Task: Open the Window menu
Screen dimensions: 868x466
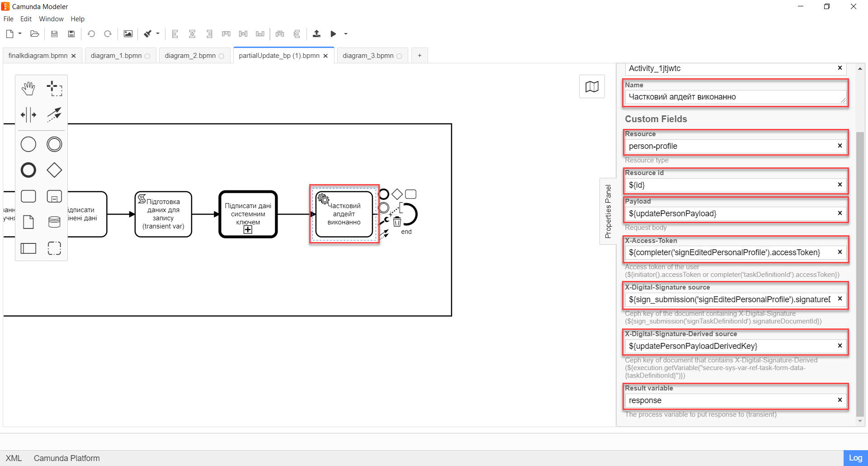Action: (x=51, y=19)
